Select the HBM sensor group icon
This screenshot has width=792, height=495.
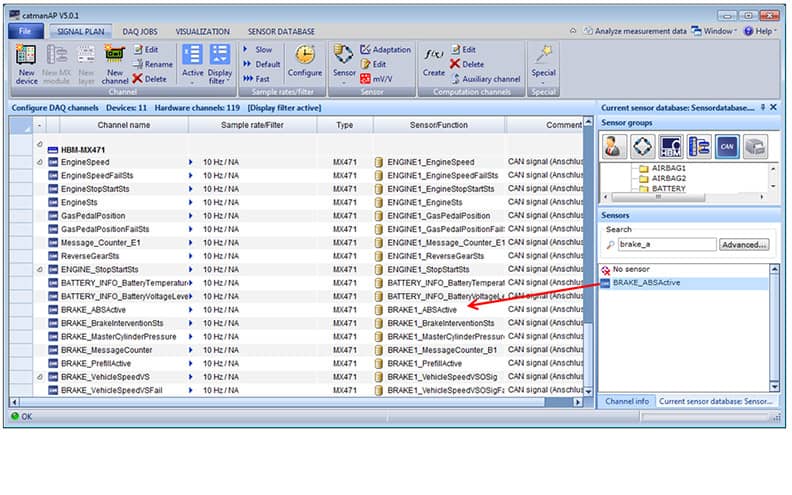click(671, 147)
